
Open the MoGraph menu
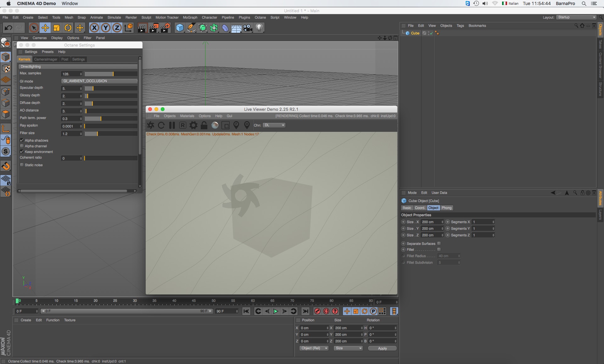pos(190,18)
